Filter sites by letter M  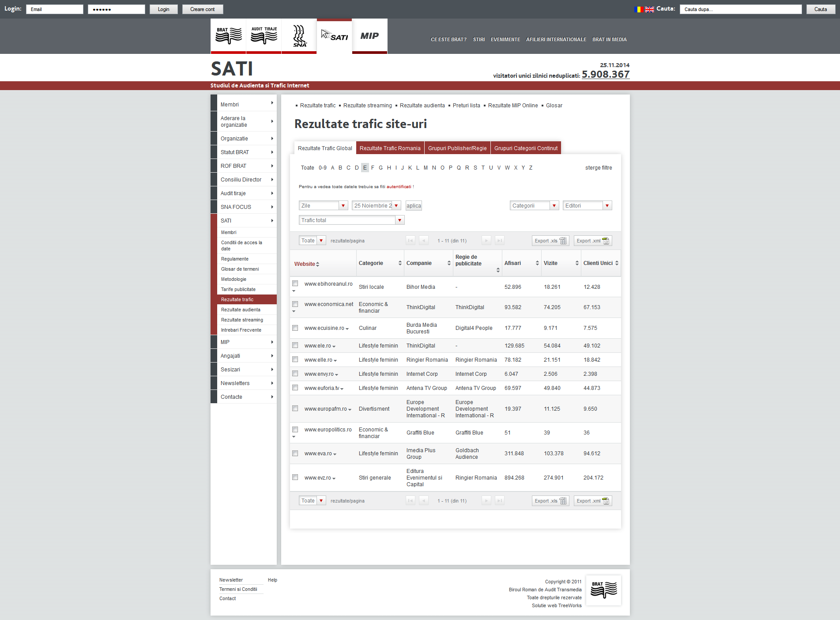pos(426,168)
